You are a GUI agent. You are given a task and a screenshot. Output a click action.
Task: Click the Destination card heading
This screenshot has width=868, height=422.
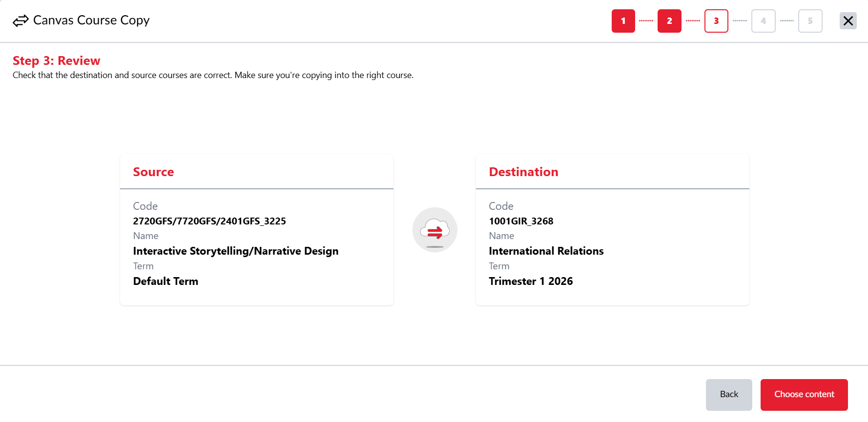523,172
